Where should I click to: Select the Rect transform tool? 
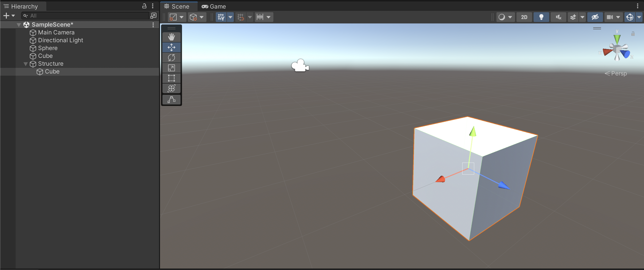coord(171,78)
